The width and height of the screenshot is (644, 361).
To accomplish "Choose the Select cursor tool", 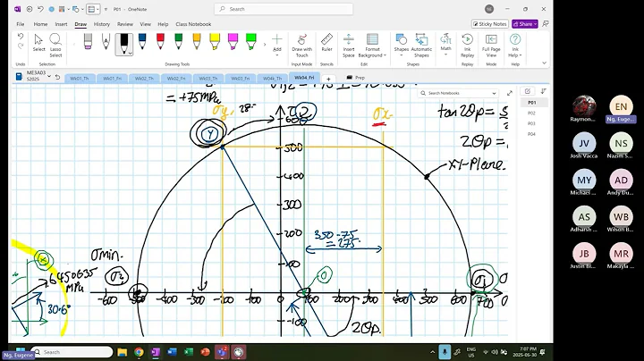I will click(x=38, y=43).
